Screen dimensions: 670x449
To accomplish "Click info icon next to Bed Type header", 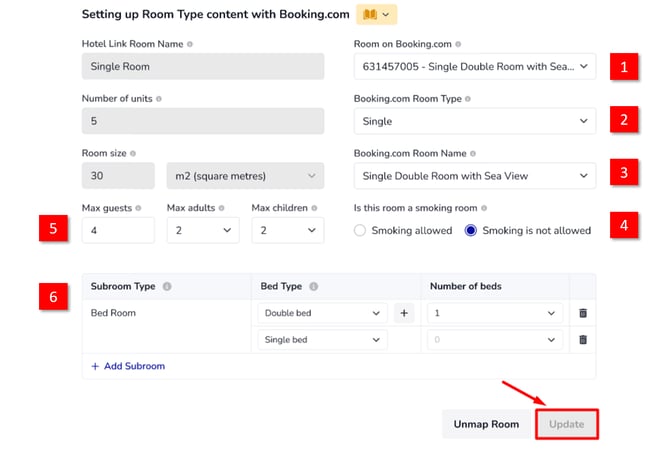I will [313, 286].
